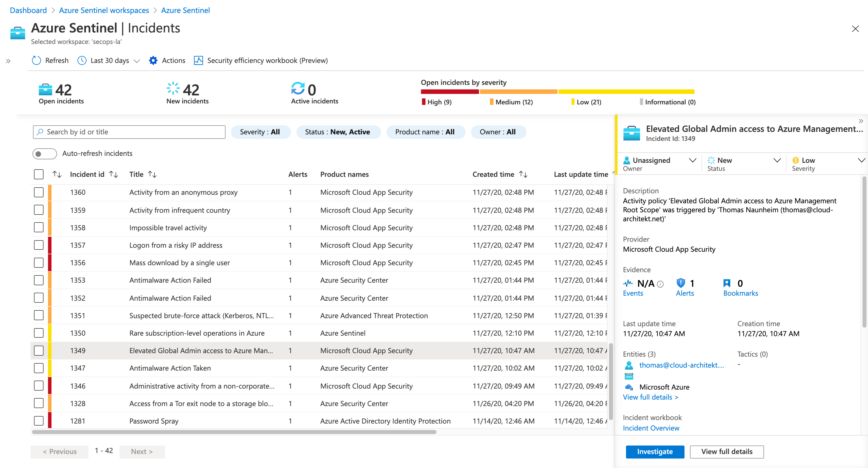
Task: Toggle Auto-refresh incidents switch
Action: coord(44,154)
